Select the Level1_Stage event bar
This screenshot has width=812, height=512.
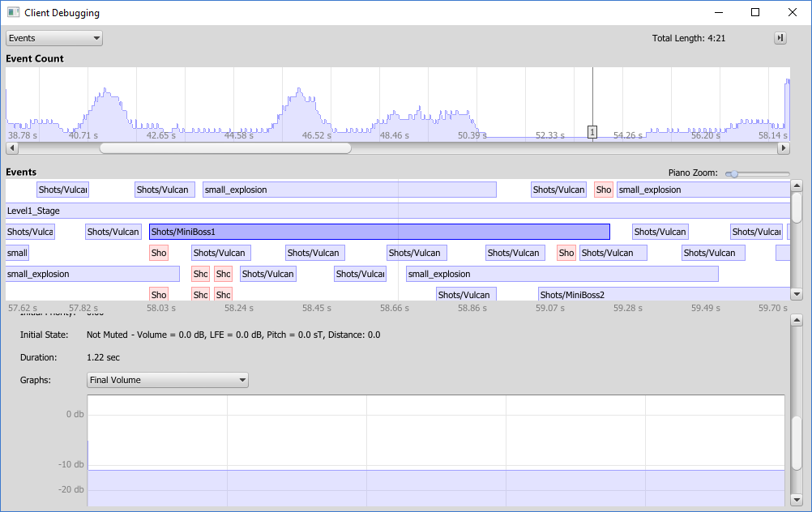[398, 211]
